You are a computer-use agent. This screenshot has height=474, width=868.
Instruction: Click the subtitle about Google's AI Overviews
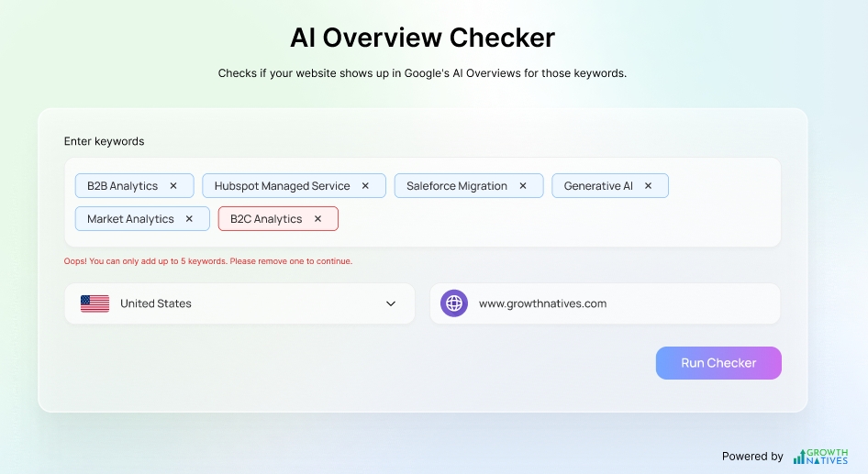[422, 73]
